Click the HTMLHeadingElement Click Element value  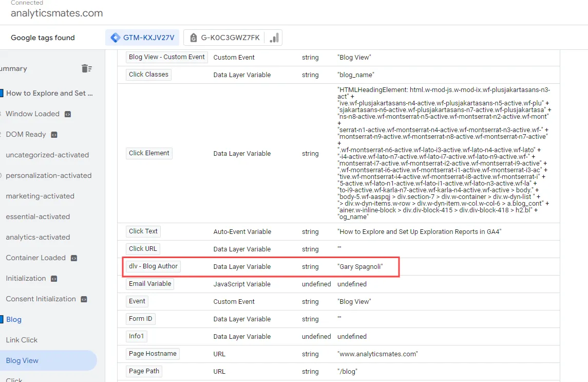point(444,153)
